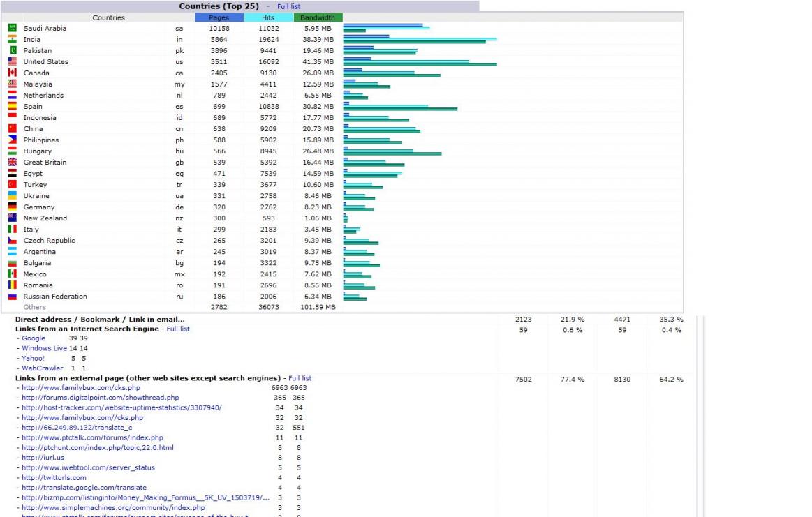Screen dimensions: 812x517
Task: Click the United States flag icon
Action: coord(12,61)
